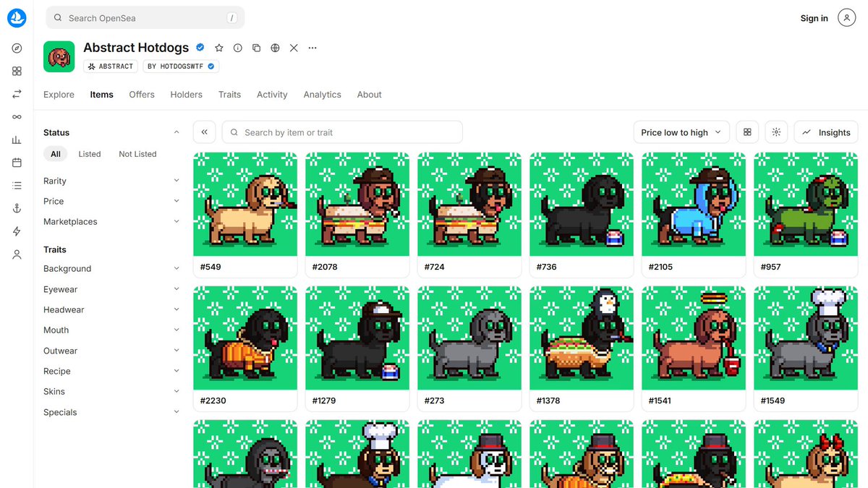Expand the Background trait filter

pos(111,269)
